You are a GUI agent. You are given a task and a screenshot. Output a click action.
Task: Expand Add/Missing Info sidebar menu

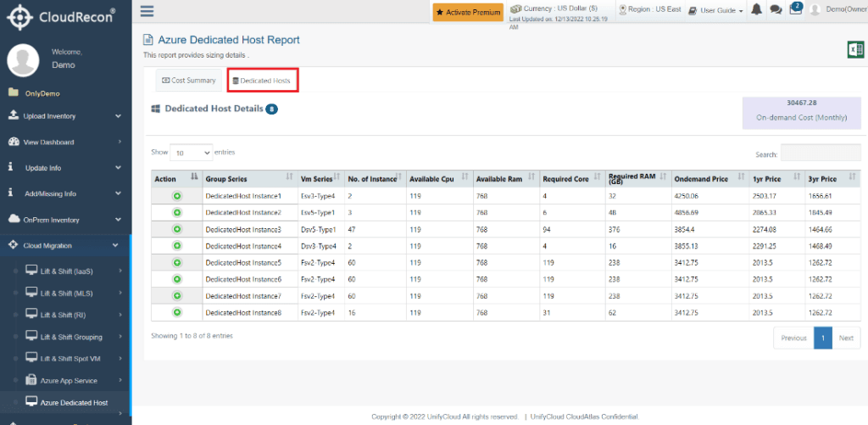coord(65,194)
